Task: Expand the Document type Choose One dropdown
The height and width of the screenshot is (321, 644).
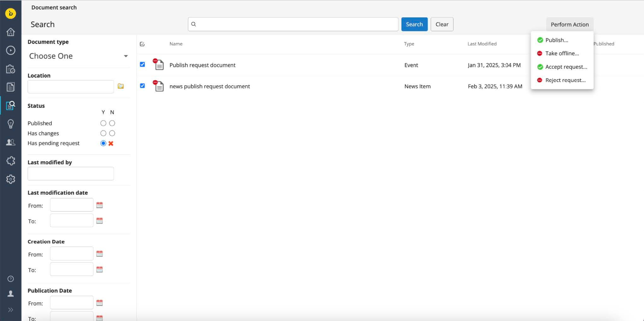Action: [78, 56]
